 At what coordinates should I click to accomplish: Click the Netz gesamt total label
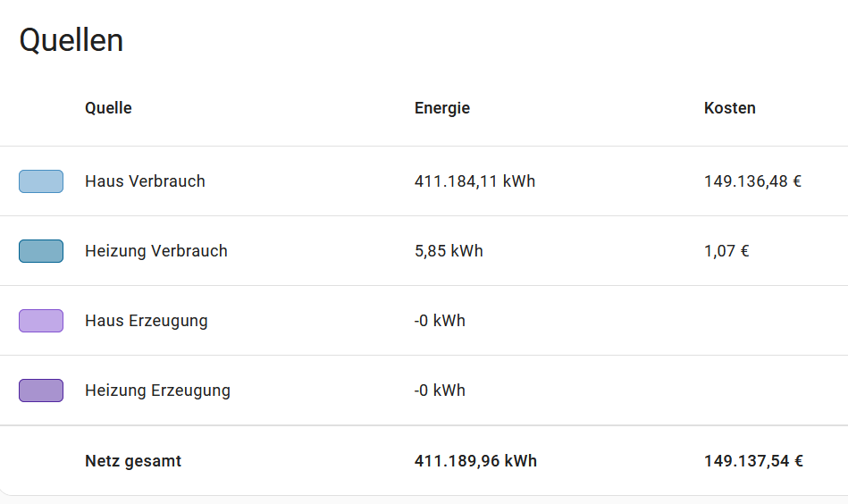click(133, 461)
